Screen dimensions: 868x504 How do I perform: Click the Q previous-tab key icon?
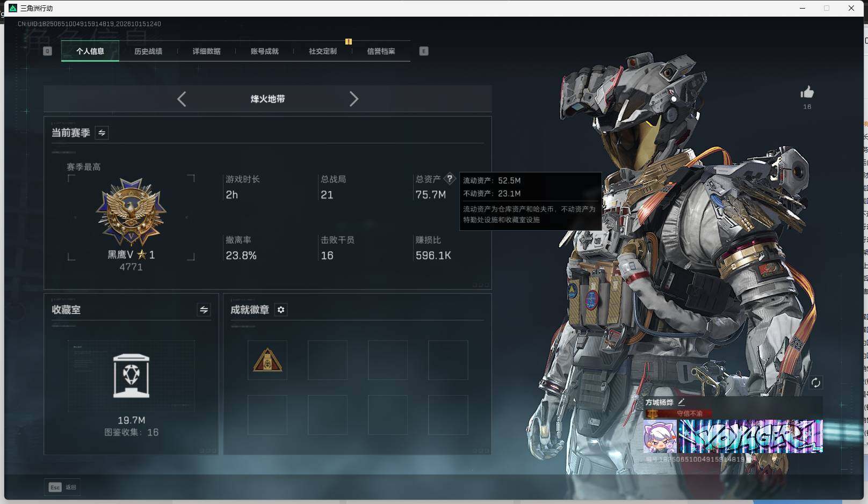47,51
